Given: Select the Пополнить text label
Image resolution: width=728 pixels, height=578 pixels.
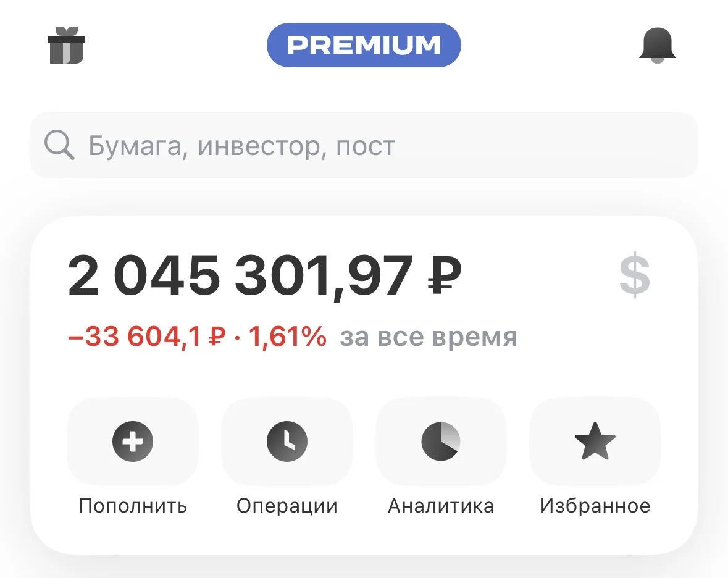Looking at the screenshot, I should coord(133,506).
